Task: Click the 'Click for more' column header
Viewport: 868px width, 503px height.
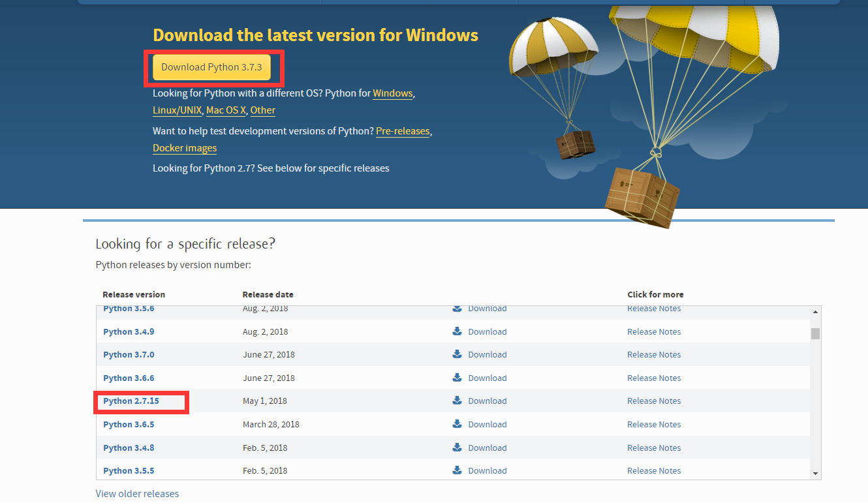Action: (656, 294)
